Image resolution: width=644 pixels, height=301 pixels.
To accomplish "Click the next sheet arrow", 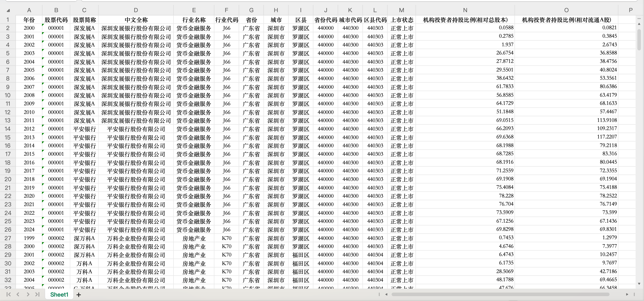I will (x=28, y=295).
